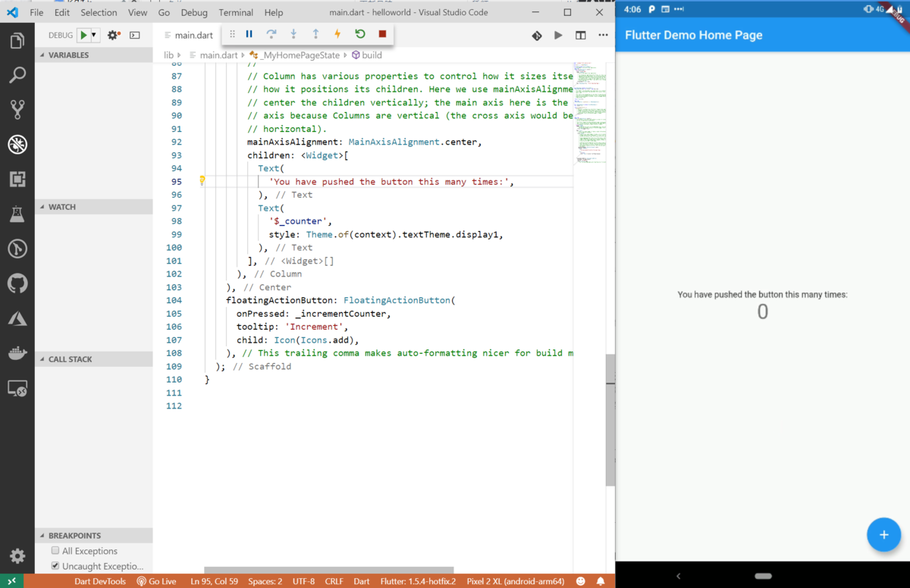Collapse the BREAKPOINTS section
910x588 pixels.
pos(93,535)
